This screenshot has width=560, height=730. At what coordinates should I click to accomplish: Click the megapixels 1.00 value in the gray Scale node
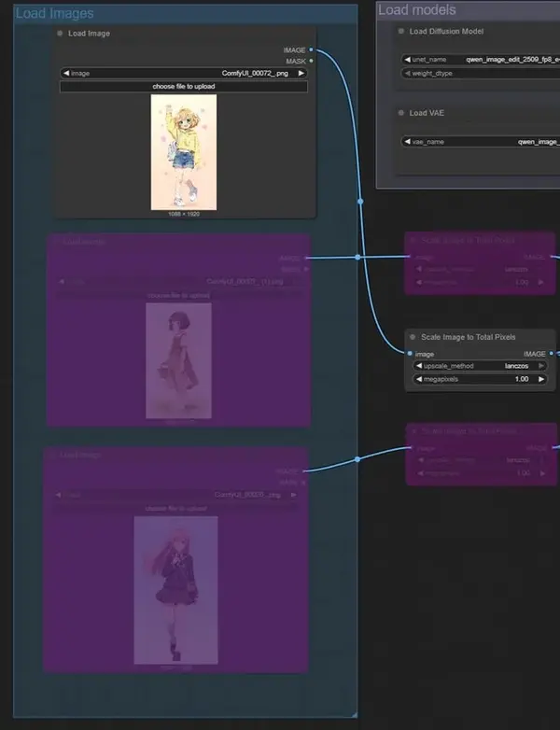(522, 379)
